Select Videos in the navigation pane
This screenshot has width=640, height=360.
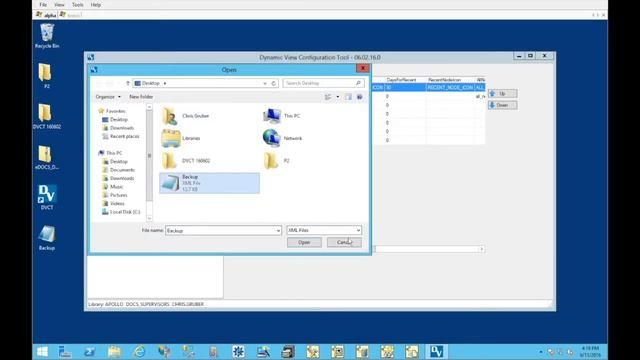(113, 204)
